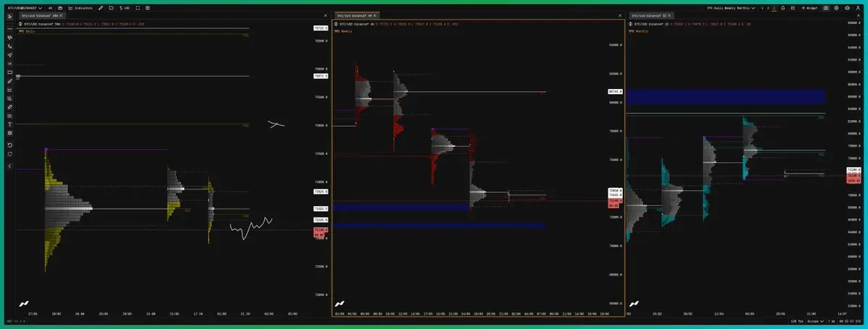Open the user profile icon

coord(858,8)
